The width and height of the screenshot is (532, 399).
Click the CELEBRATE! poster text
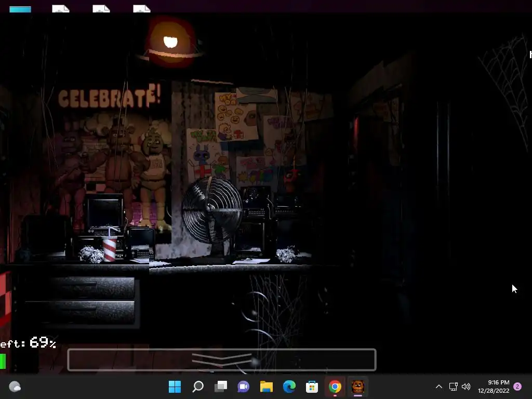(109, 97)
